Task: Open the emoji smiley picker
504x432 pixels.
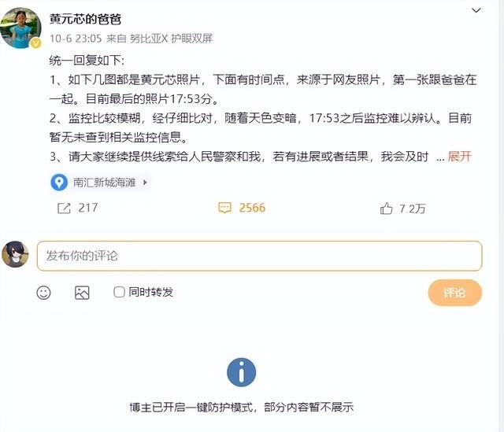Action: coord(44,293)
